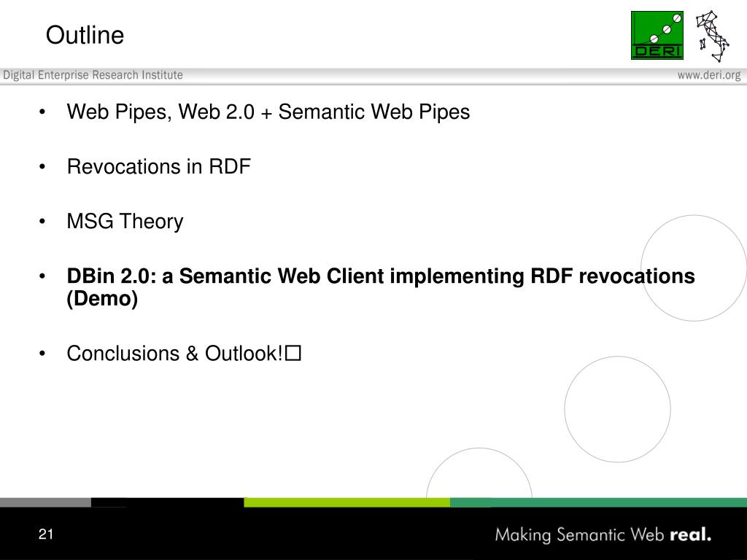The height and width of the screenshot is (560, 747).
Task: Select bullet "Web Pipes, Web 2.0 + Semantic Web Pipes"
Action: point(268,112)
